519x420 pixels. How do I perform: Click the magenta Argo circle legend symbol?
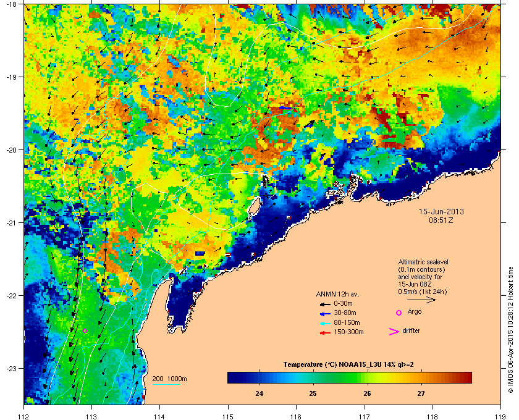pyautogui.click(x=399, y=313)
